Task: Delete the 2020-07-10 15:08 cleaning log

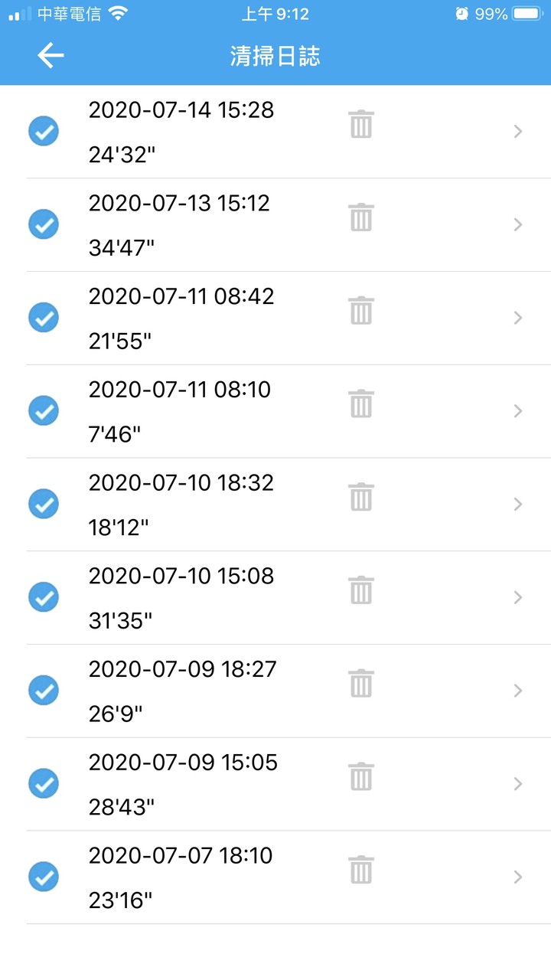Action: [x=360, y=590]
